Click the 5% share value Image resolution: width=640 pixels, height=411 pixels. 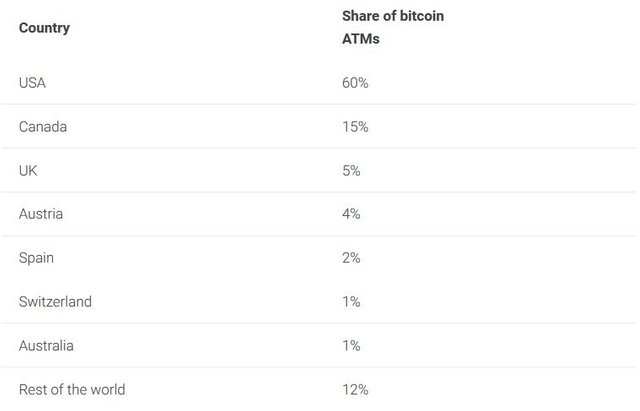tap(351, 171)
